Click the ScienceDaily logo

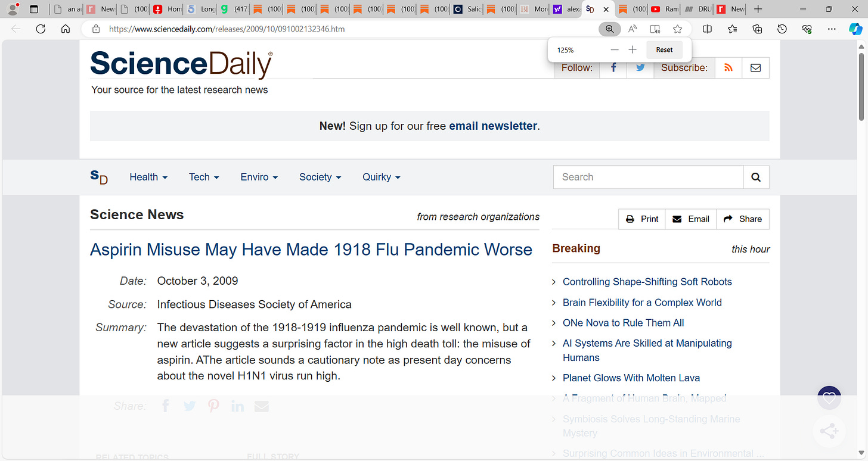pos(181,64)
